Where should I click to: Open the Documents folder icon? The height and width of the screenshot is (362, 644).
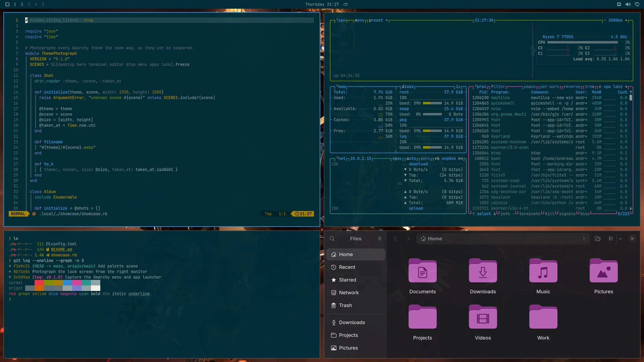[x=422, y=271]
